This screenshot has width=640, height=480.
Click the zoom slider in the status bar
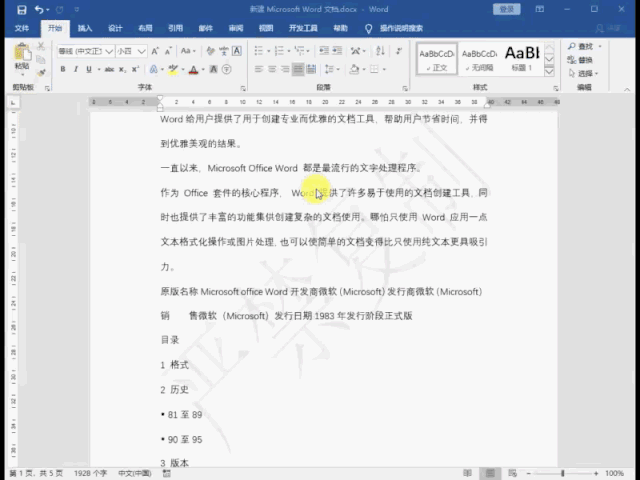(563, 472)
